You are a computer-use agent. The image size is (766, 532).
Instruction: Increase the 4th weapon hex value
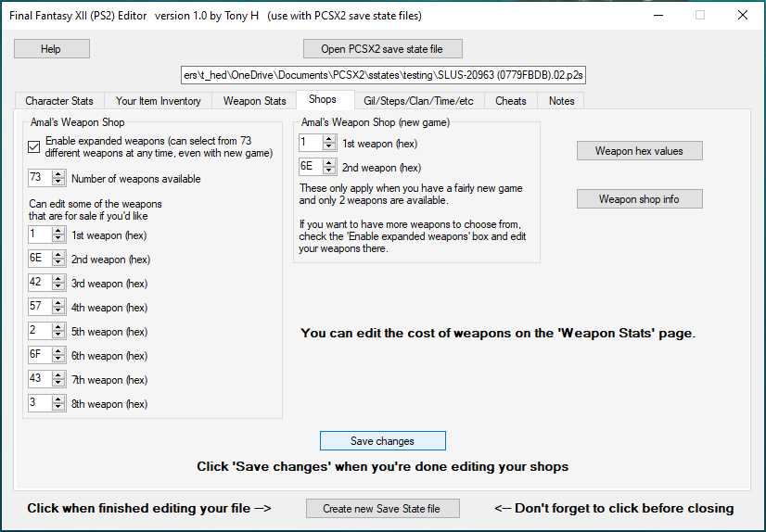pos(58,303)
